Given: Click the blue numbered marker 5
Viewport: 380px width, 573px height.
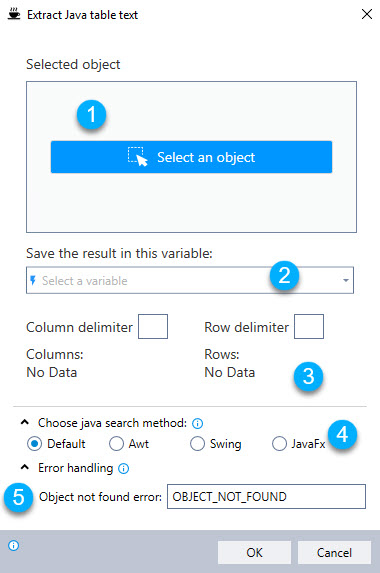Looking at the screenshot, I should pos(19,497).
